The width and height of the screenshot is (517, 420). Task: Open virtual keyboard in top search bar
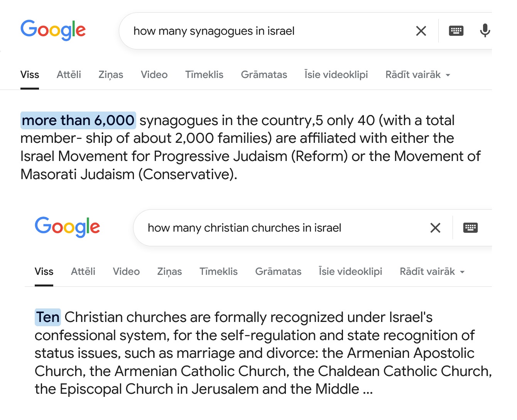click(x=456, y=31)
